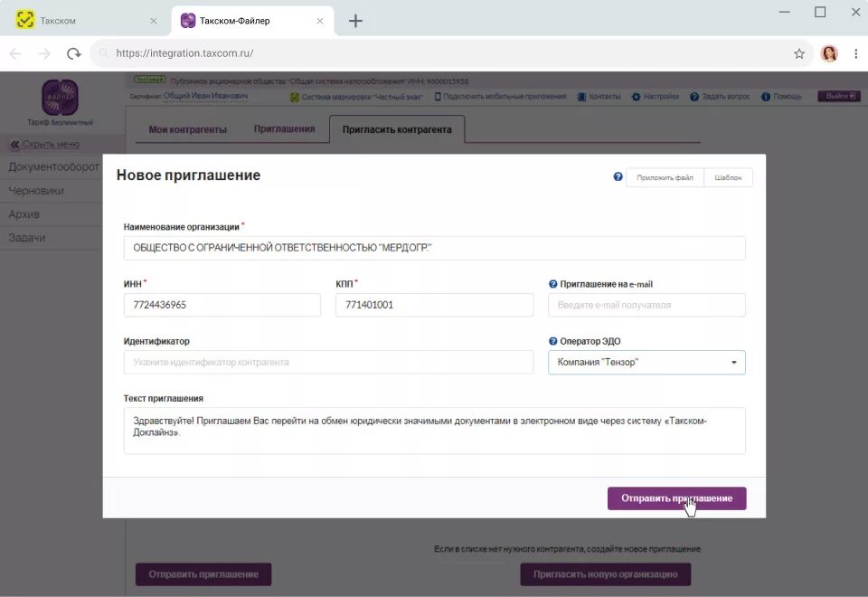
Task: Click Система маркировки Честный знак link
Action: [x=356, y=97]
